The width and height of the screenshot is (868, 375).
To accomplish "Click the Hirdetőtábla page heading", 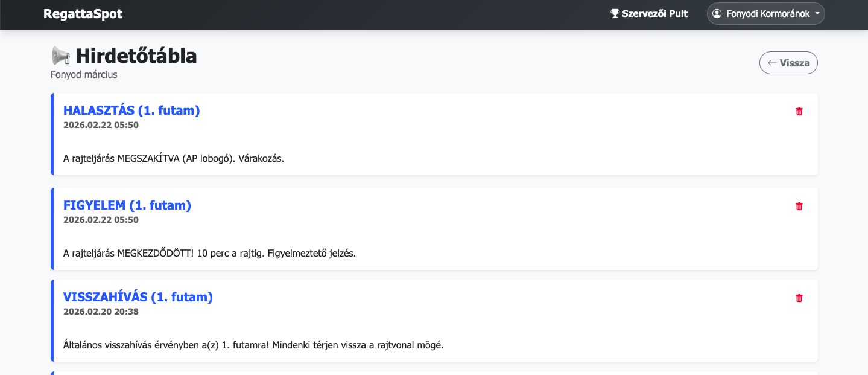I will pos(136,56).
